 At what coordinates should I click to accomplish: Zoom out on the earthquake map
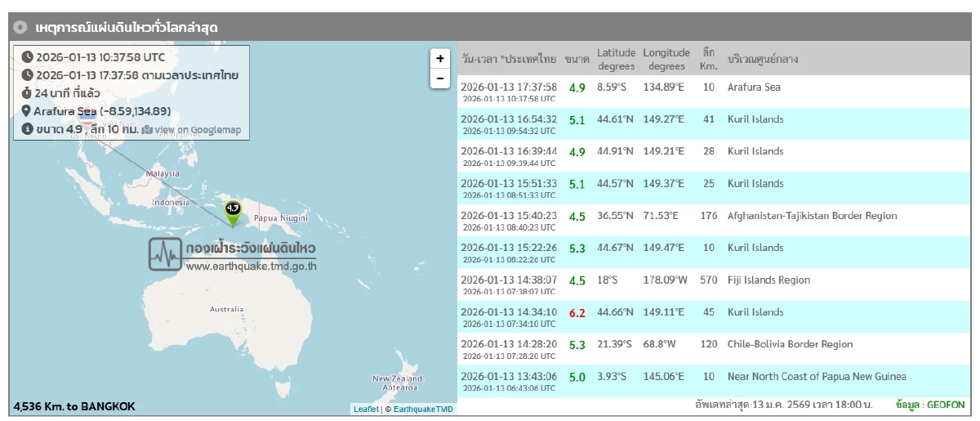[439, 78]
